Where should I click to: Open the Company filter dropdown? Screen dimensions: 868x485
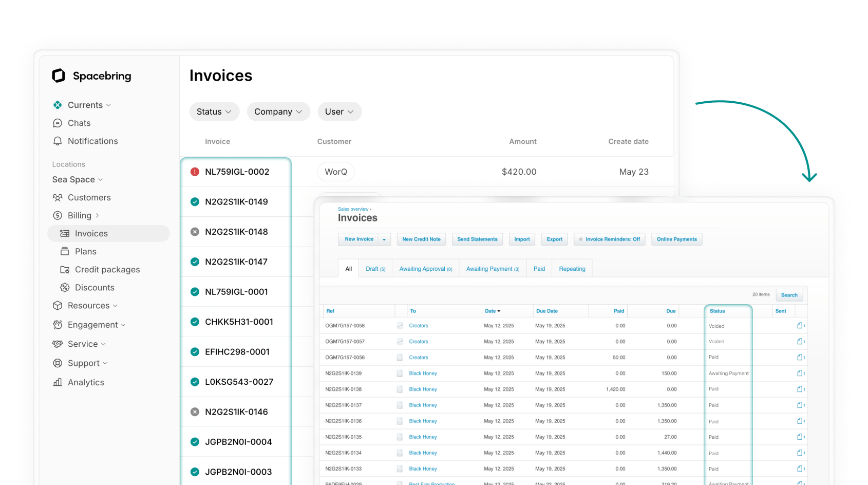click(x=278, y=111)
